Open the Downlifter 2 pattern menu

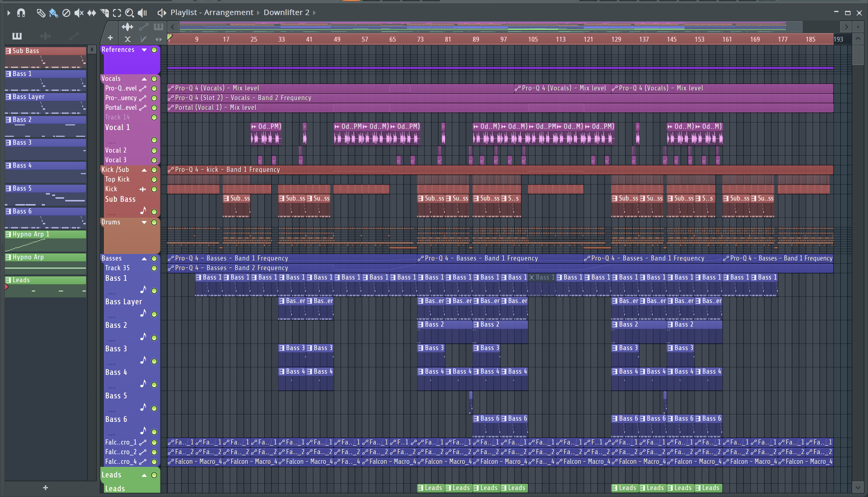point(287,13)
